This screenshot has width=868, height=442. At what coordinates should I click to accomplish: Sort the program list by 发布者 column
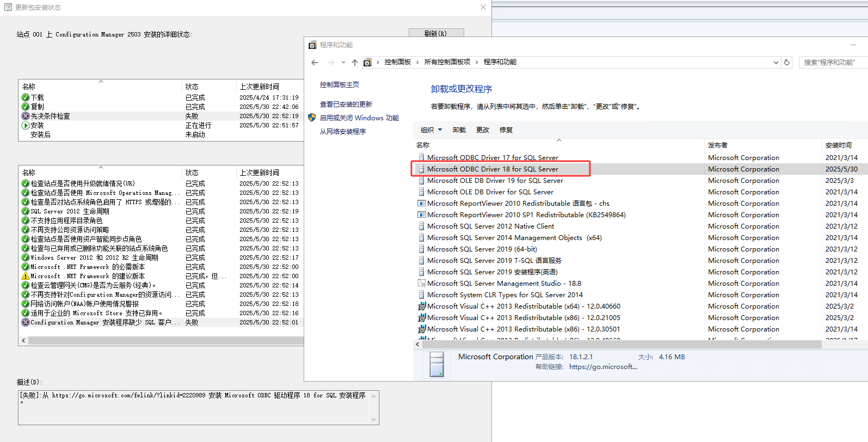click(x=763, y=145)
